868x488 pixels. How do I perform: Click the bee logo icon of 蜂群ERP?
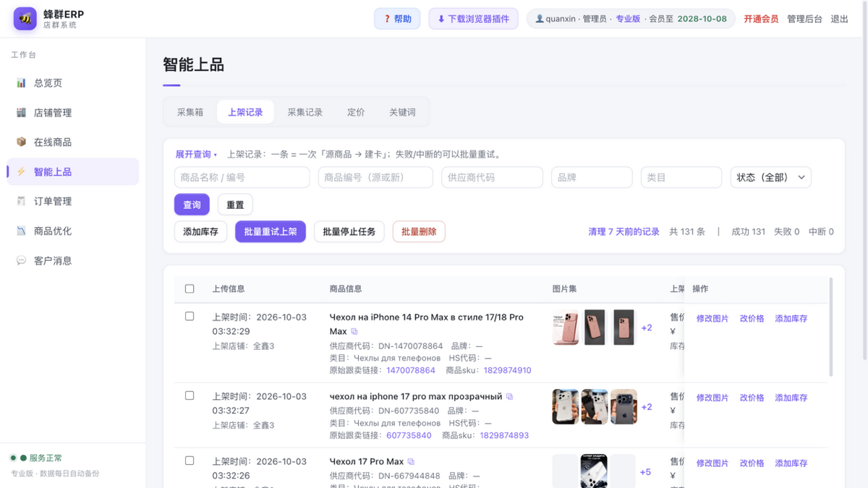[x=25, y=19]
